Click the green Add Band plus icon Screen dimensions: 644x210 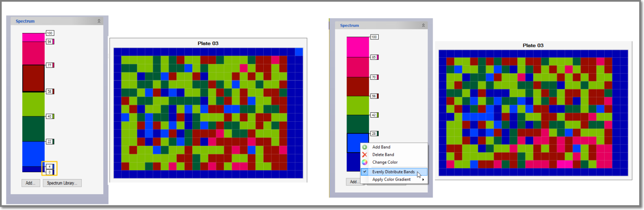(364, 147)
